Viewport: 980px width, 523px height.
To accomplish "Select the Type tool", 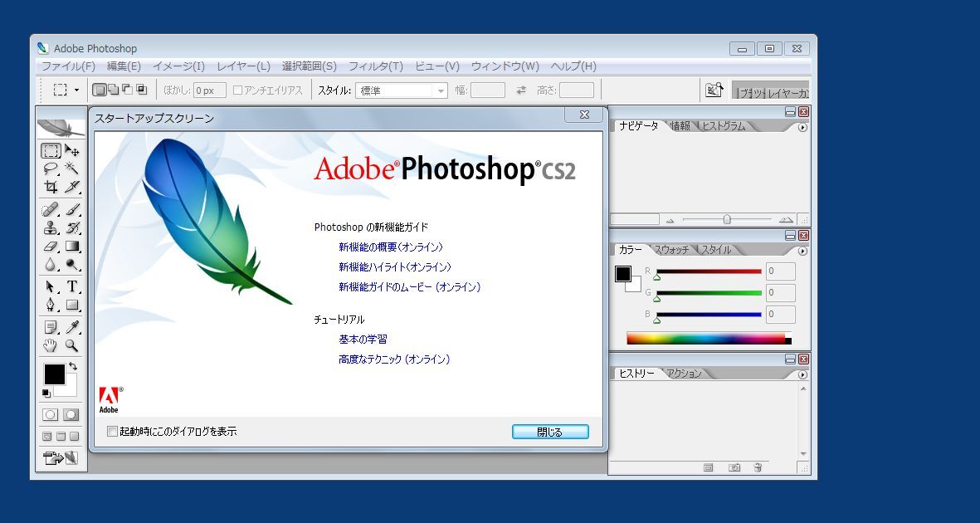I will [72, 287].
